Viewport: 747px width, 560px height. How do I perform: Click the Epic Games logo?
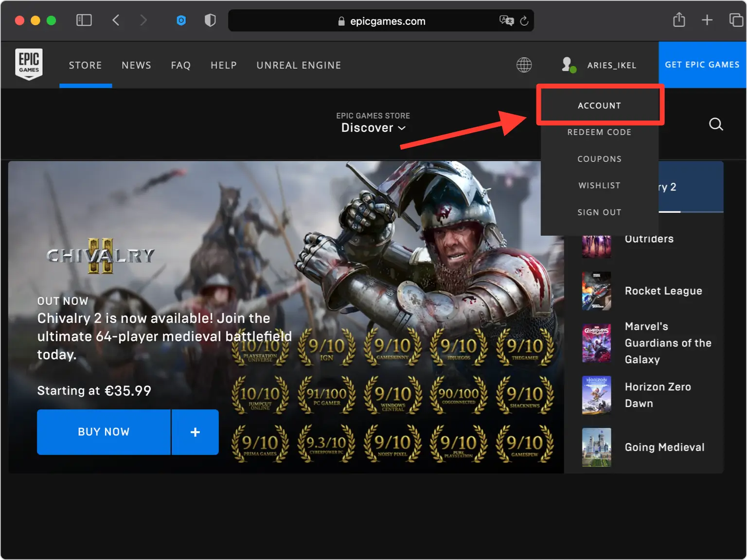[29, 64]
